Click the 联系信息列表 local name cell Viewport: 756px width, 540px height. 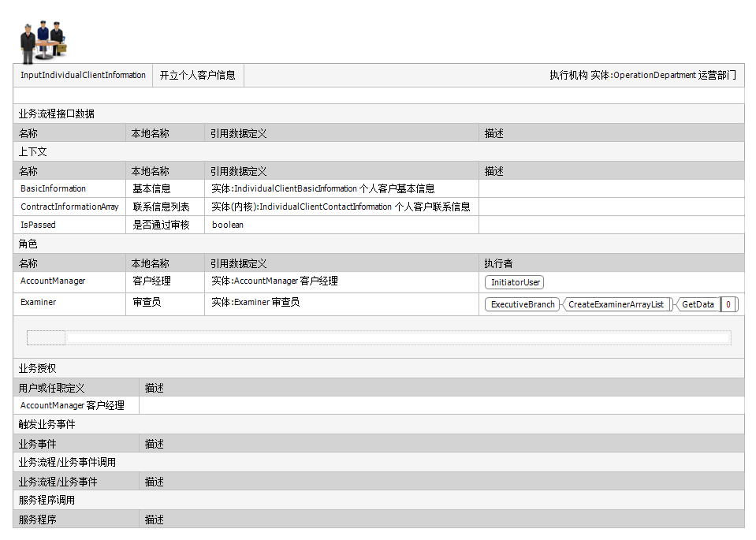165,207
